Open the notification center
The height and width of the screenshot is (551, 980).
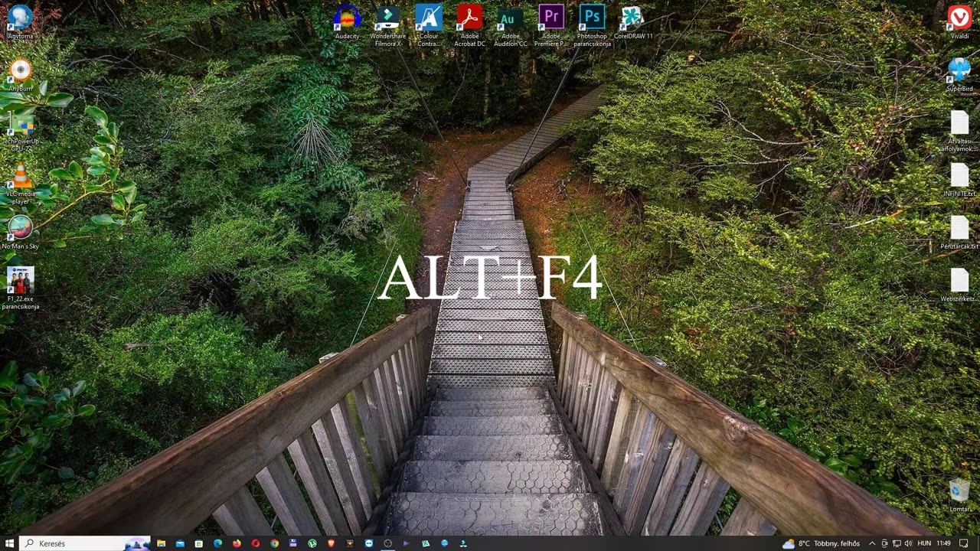pyautogui.click(x=965, y=543)
